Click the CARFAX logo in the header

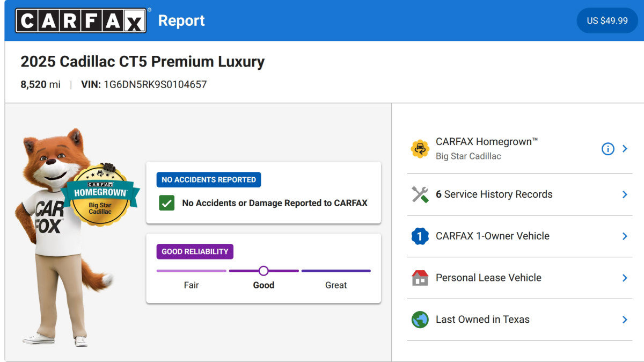(82, 20)
